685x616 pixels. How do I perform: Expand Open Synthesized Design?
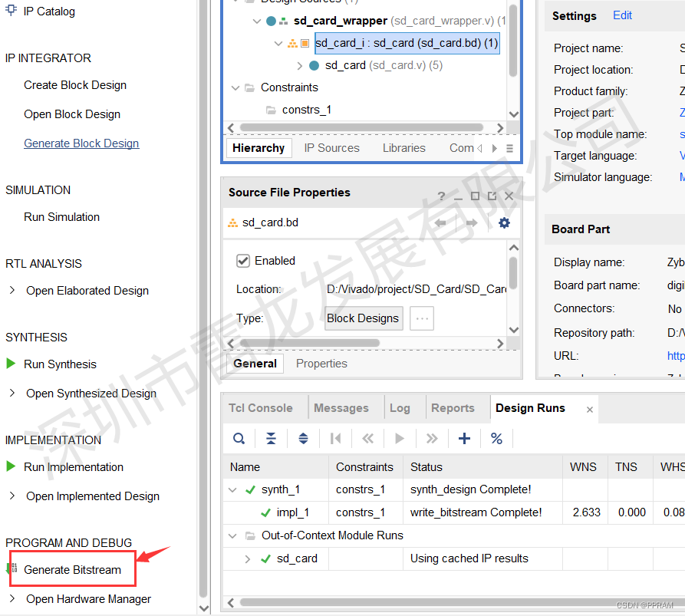[x=12, y=394]
